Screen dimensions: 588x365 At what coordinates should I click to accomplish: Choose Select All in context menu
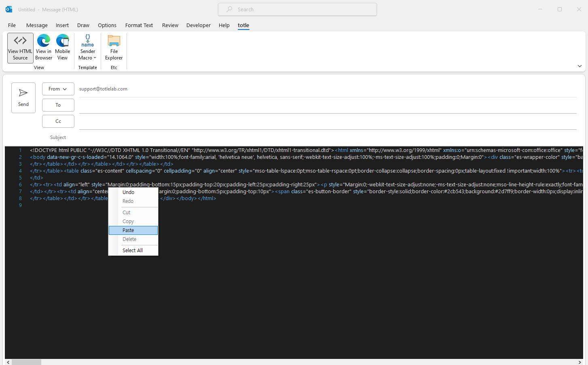pyautogui.click(x=133, y=251)
